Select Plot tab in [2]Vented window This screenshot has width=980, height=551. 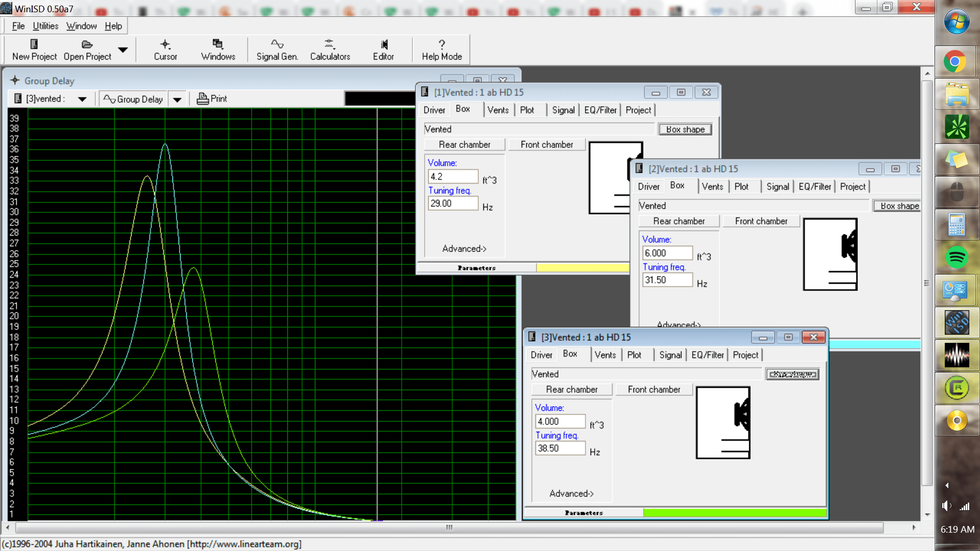[741, 186]
